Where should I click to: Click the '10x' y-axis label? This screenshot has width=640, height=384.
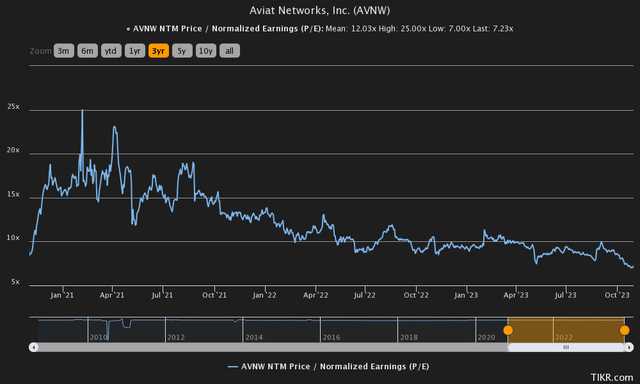pyautogui.click(x=13, y=238)
